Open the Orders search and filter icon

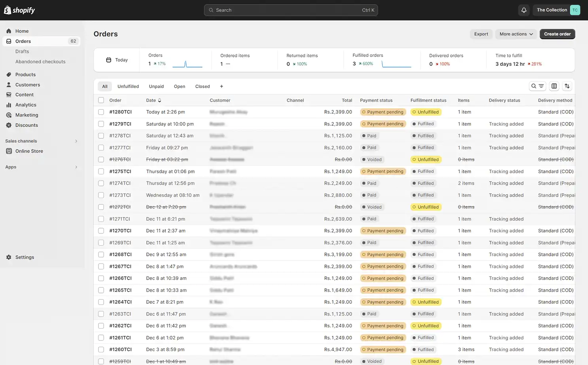coord(537,86)
